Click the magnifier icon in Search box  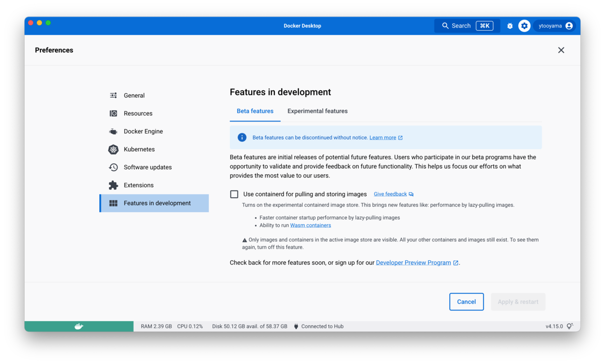tap(445, 26)
